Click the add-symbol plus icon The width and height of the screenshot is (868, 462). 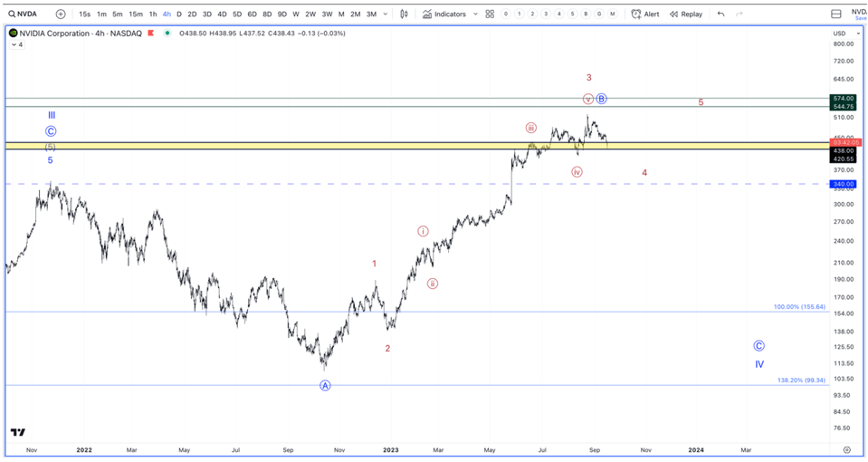pos(61,14)
